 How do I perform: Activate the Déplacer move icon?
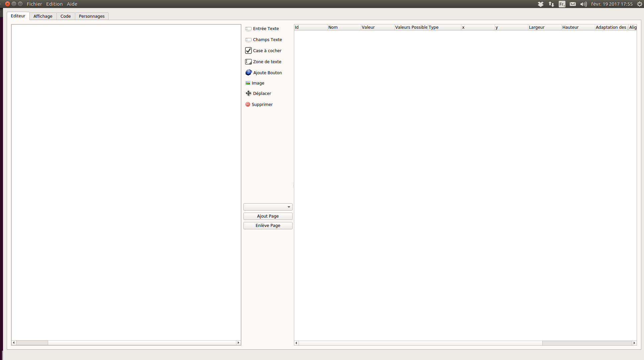point(248,93)
